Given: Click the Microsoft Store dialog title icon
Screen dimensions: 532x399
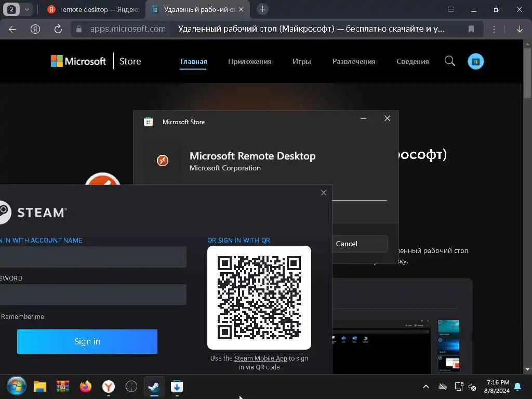Looking at the screenshot, I should pyautogui.click(x=148, y=122).
